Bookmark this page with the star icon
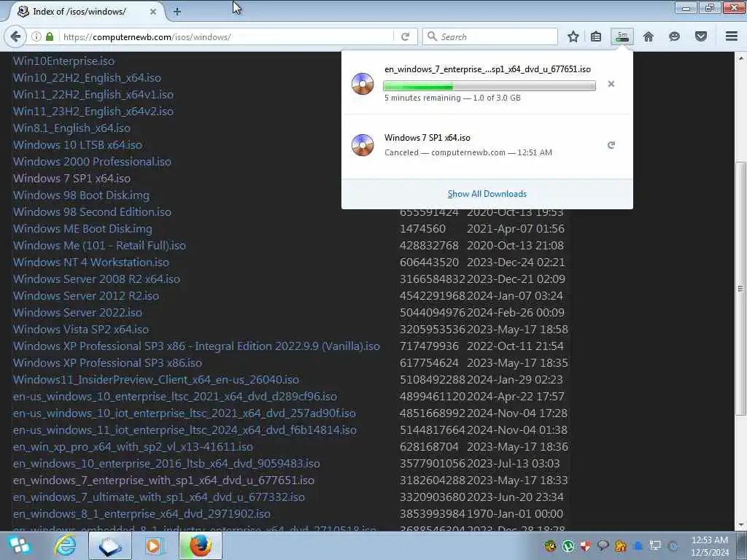Viewport: 747px width, 560px height. 573,36
